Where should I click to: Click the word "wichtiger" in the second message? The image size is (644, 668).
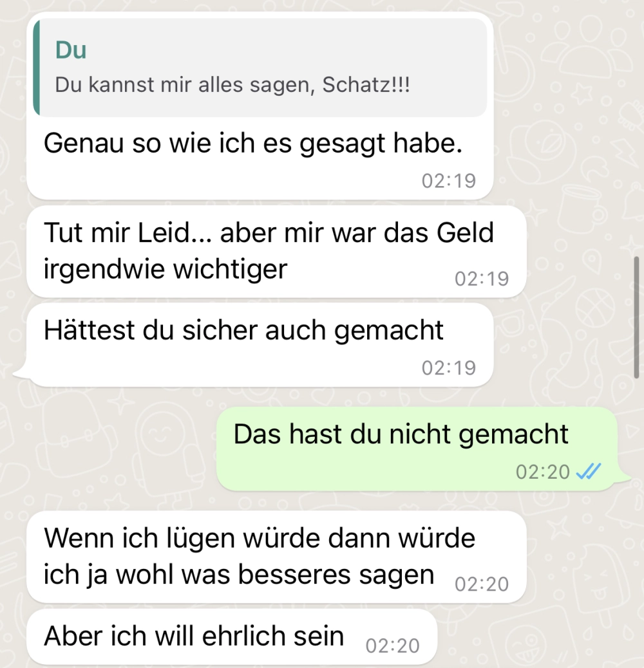pos(231,269)
